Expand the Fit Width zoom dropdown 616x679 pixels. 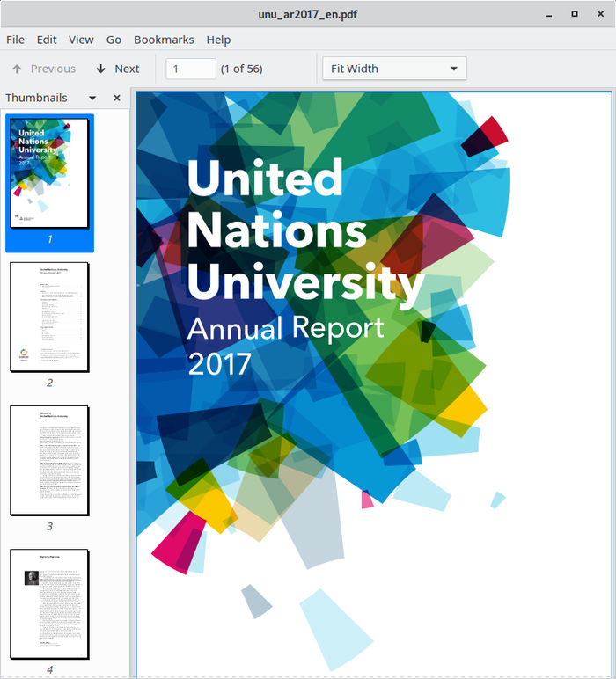click(394, 69)
